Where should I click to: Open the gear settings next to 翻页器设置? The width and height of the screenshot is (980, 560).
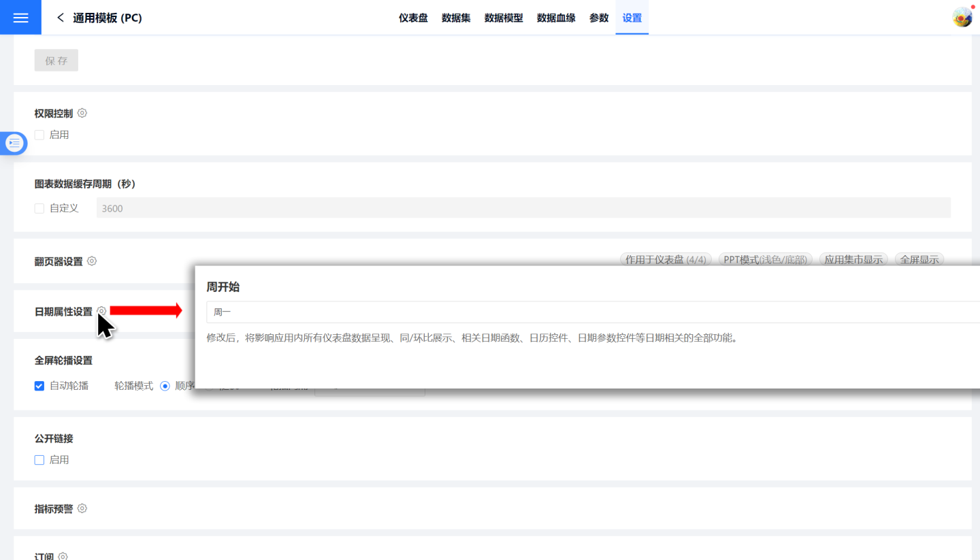pos(92,261)
